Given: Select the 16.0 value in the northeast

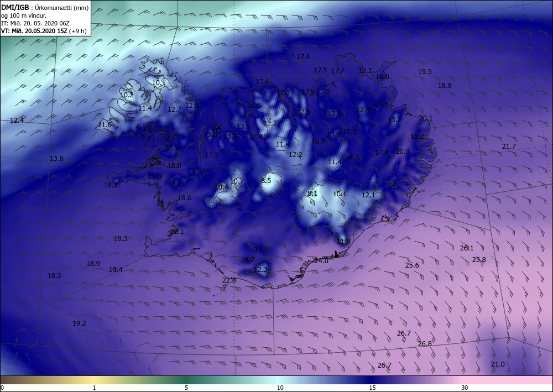Looking at the screenshot, I should [382, 76].
